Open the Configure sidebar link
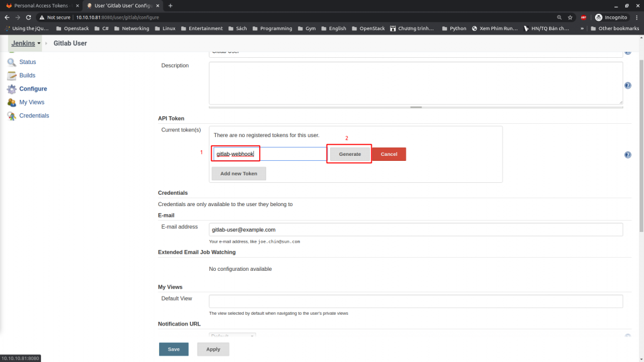 click(x=33, y=89)
